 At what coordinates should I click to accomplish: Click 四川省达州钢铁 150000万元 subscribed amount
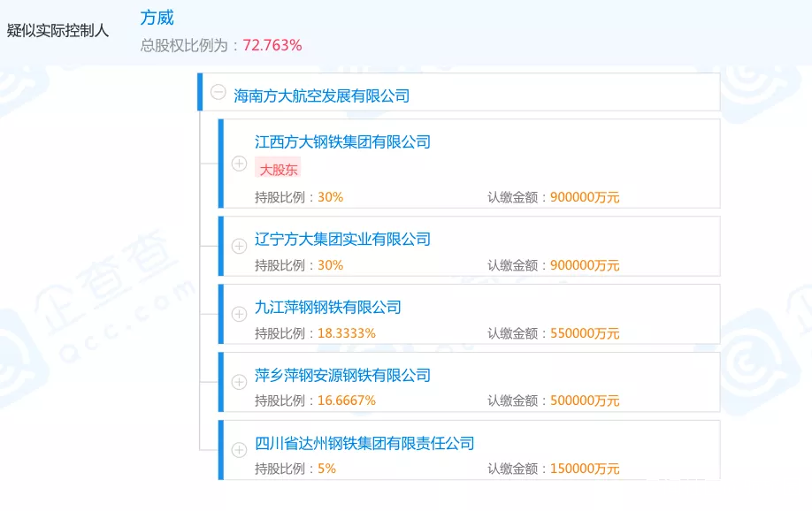tap(585, 469)
